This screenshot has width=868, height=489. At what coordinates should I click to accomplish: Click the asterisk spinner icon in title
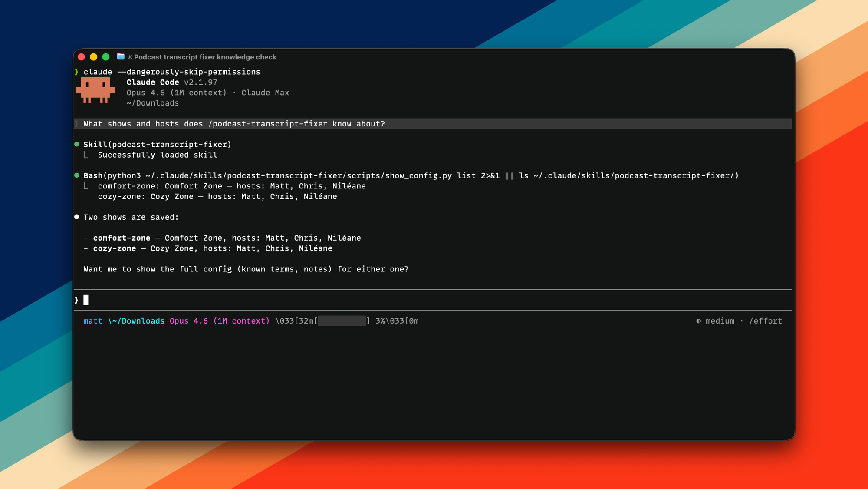click(129, 57)
